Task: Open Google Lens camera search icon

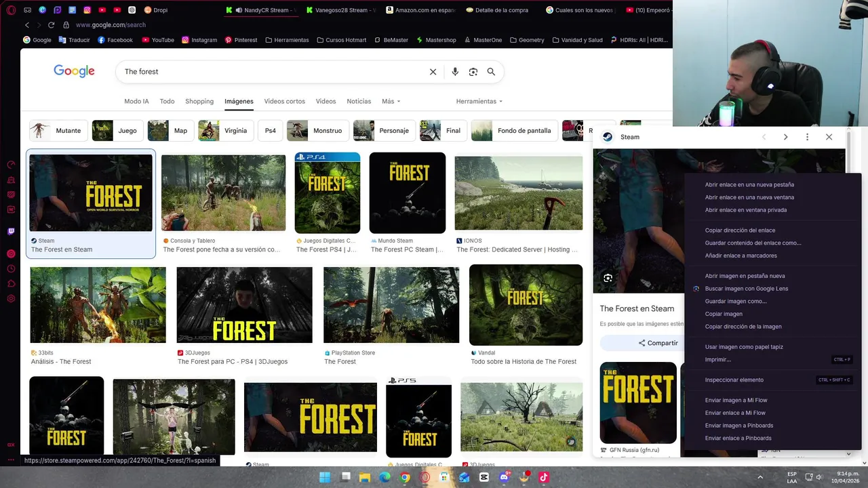Action: click(x=473, y=72)
